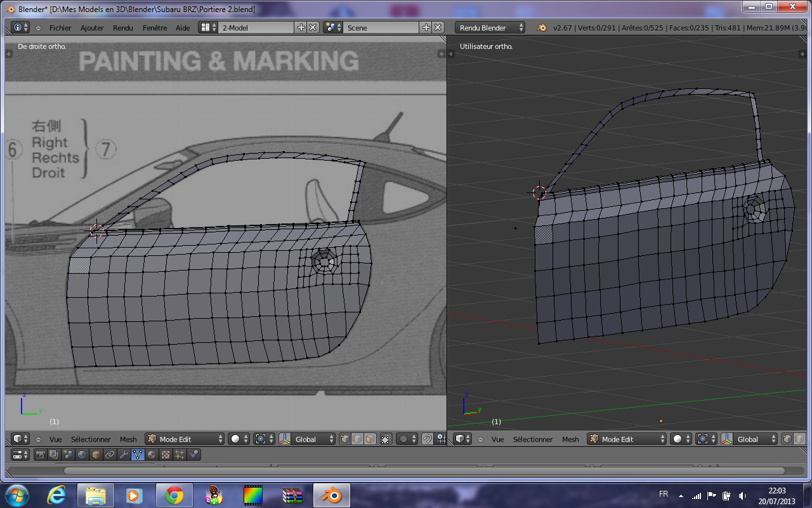Open the Fichier menu

tap(60, 28)
